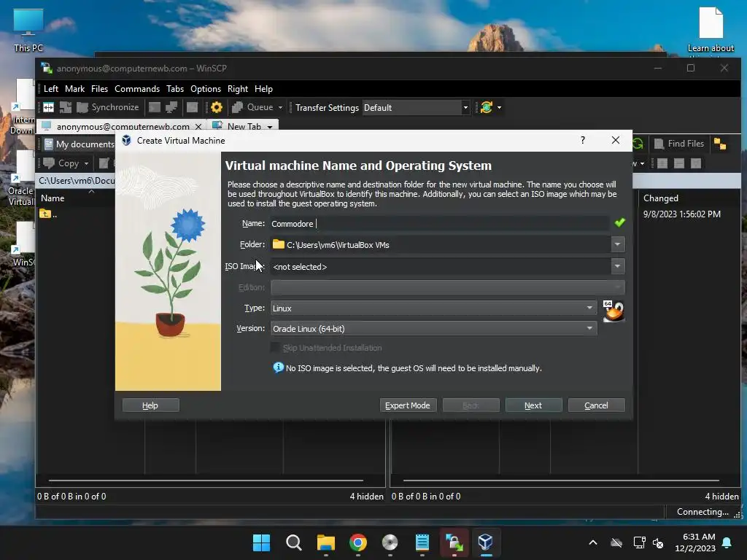Click the Search icon on taskbar
Viewport: 747px width, 560px height.
click(293, 542)
